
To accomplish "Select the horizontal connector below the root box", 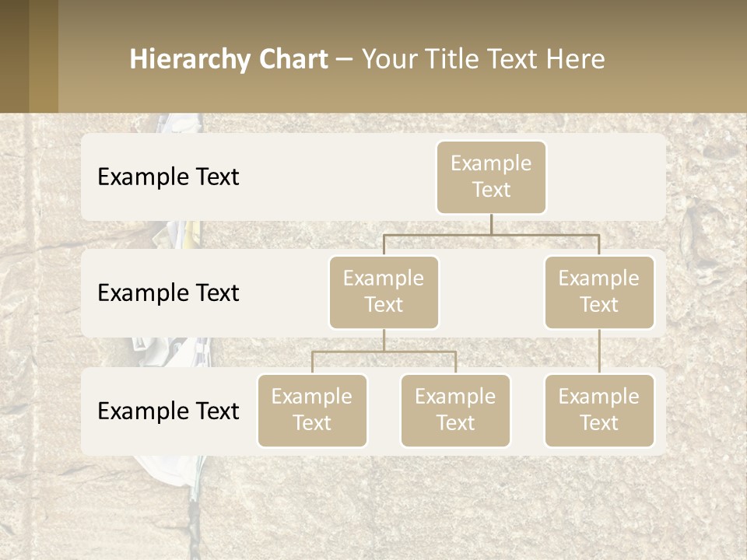I will click(491, 234).
